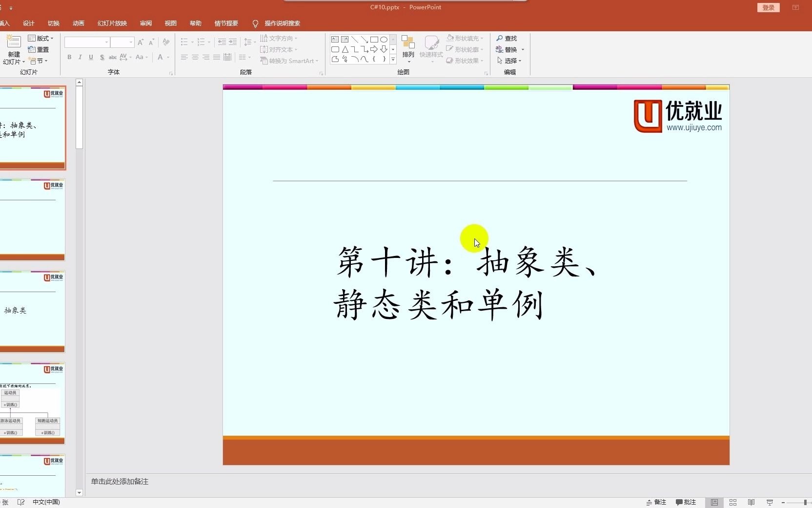Start Slide Show from status bar

pos(770,502)
